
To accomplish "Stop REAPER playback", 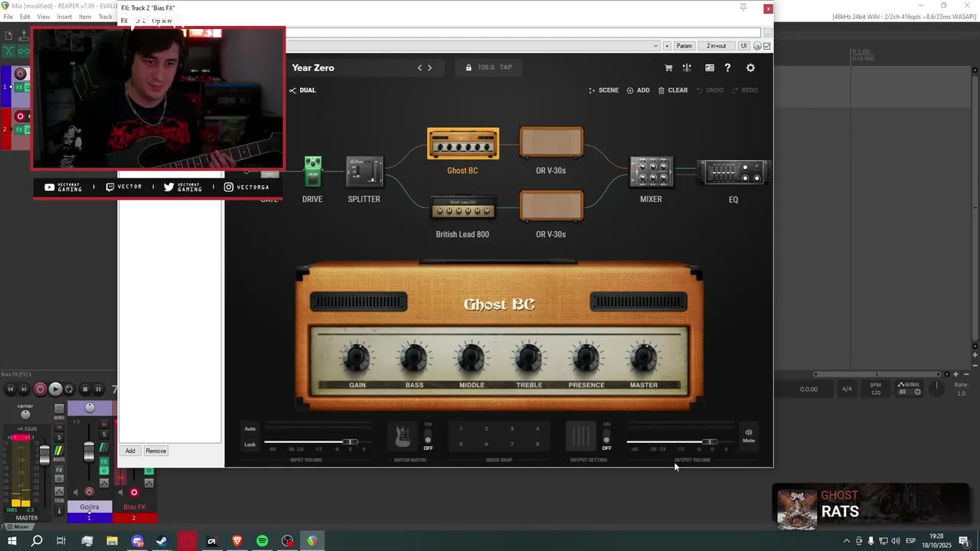I will (85, 390).
